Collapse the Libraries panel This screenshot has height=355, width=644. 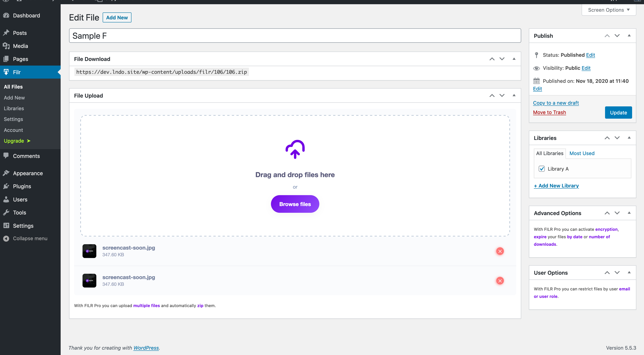click(x=629, y=138)
